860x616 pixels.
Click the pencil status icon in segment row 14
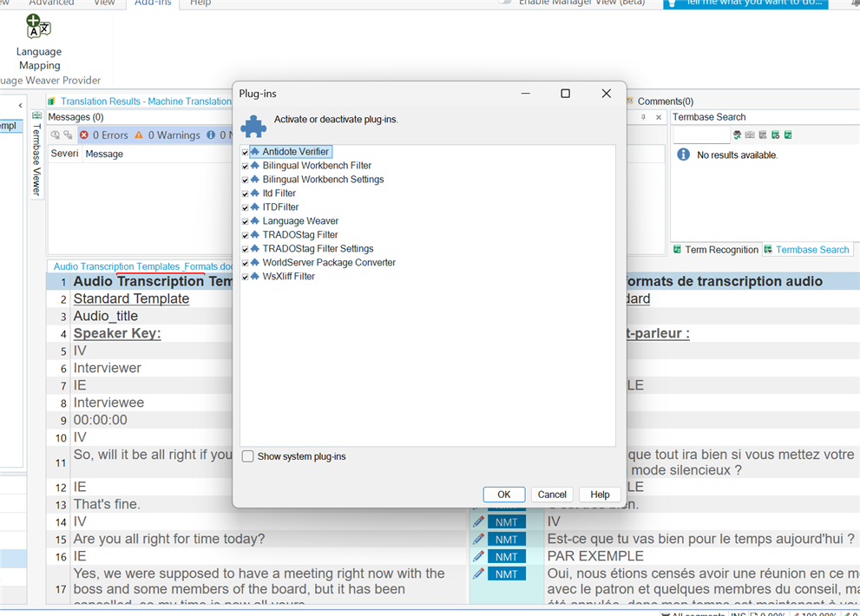pos(478,521)
